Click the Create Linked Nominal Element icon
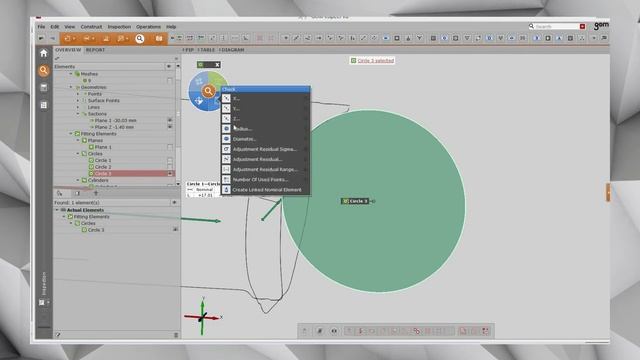This screenshot has width=640, height=360. click(226, 190)
